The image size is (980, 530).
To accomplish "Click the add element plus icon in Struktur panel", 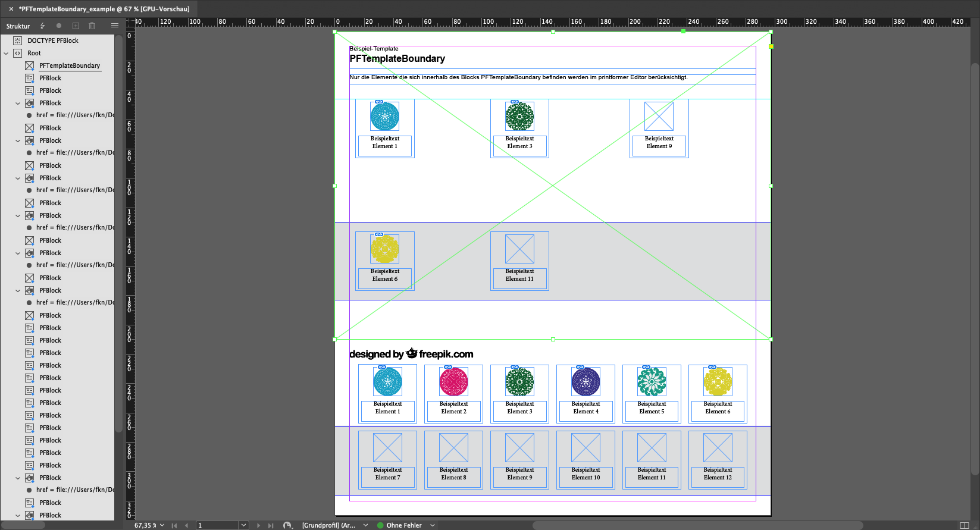I will point(76,26).
